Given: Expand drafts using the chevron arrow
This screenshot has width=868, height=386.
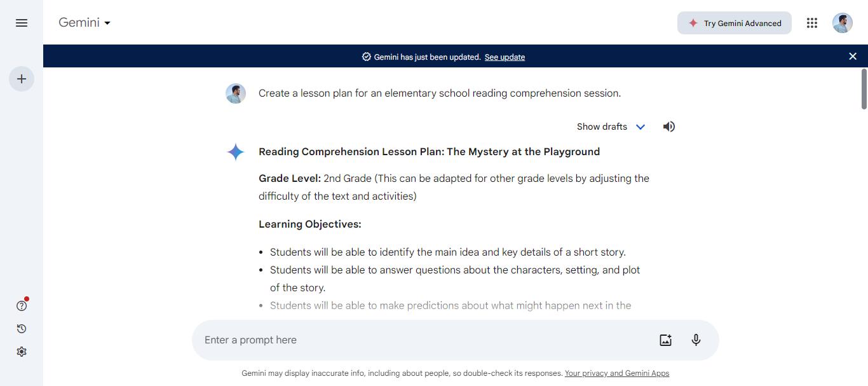Looking at the screenshot, I should click(641, 127).
